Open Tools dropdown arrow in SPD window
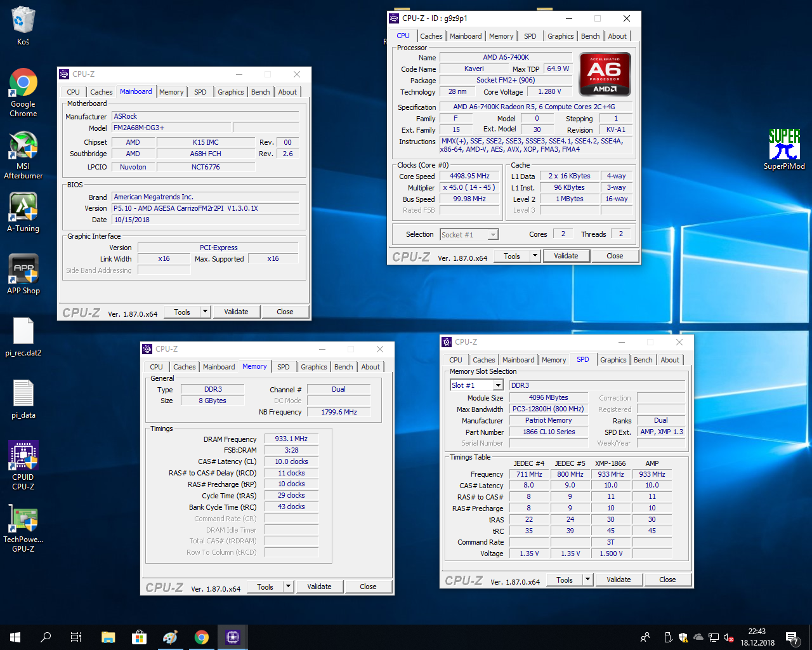Image resolution: width=812 pixels, height=650 pixels. [x=587, y=580]
